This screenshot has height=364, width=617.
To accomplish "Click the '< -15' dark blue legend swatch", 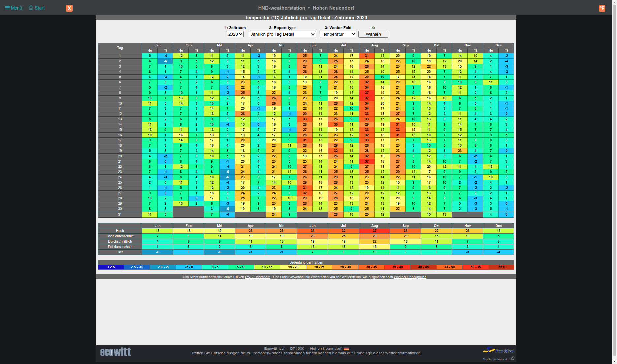I will coord(111,267).
